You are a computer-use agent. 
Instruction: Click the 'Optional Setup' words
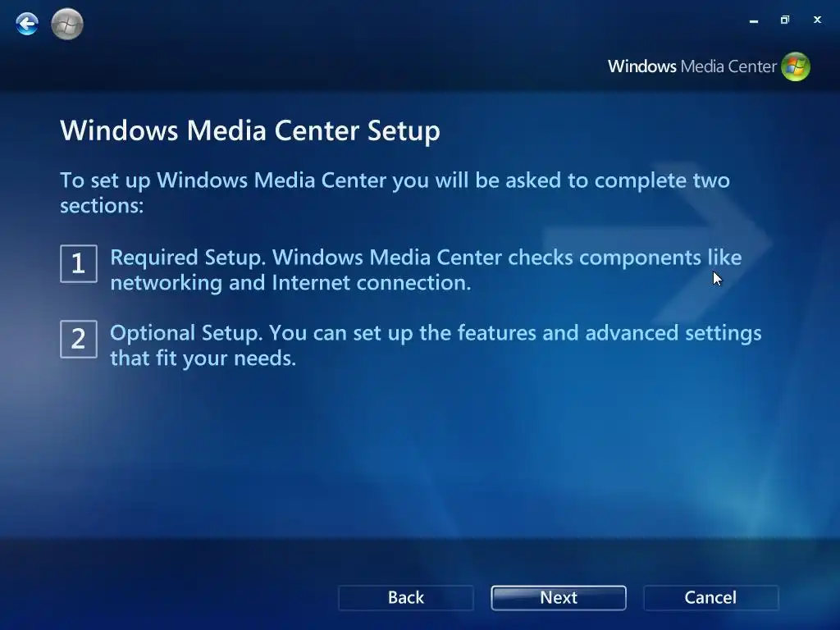[x=186, y=333]
